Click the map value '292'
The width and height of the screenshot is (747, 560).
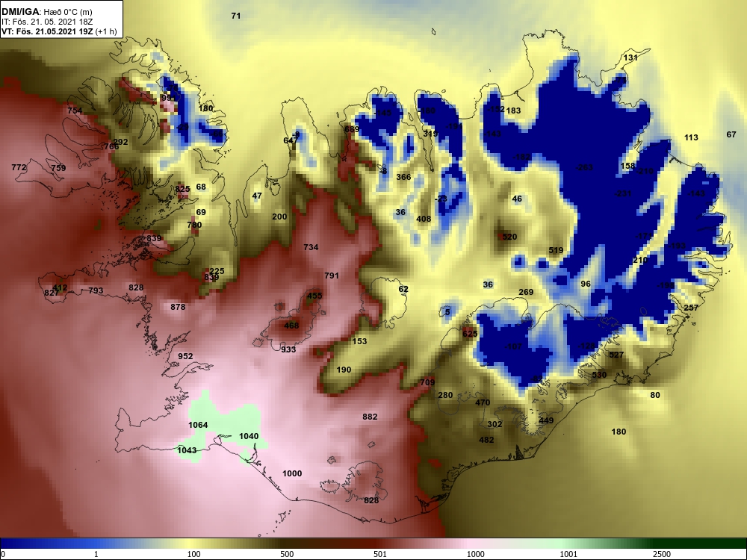click(121, 142)
